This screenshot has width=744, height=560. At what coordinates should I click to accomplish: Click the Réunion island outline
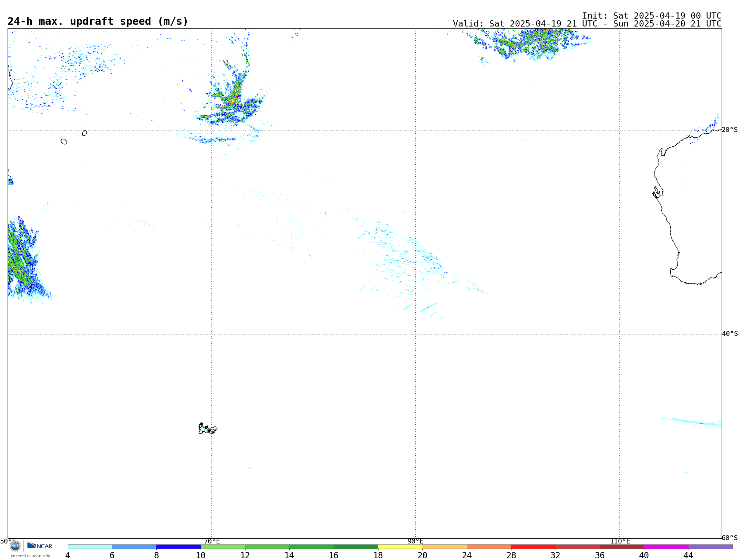coord(64,142)
